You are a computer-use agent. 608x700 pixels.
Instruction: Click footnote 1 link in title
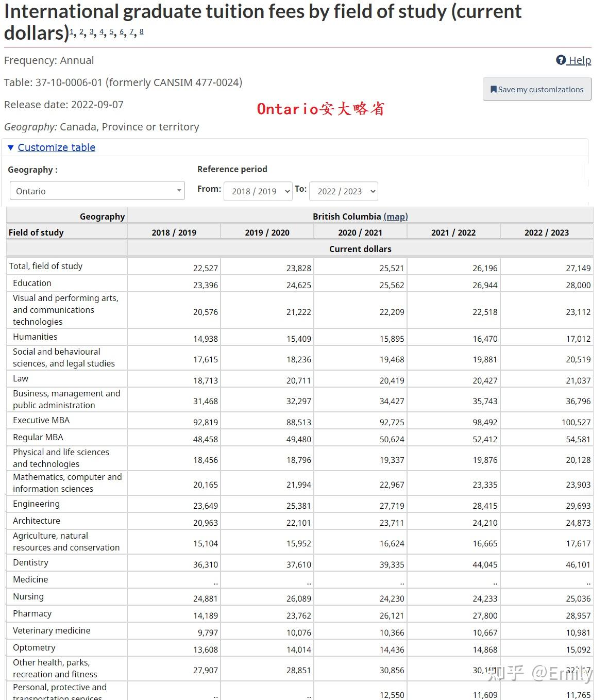pyautogui.click(x=72, y=32)
